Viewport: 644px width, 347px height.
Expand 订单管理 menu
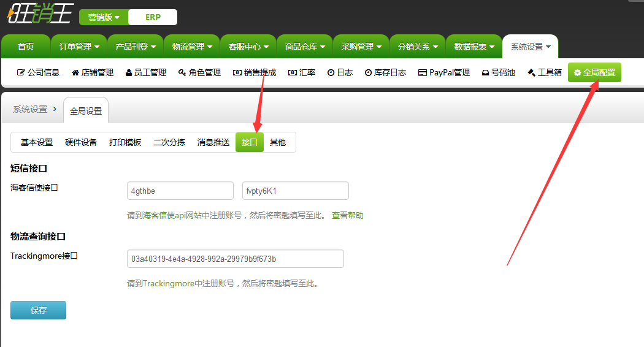79,47
